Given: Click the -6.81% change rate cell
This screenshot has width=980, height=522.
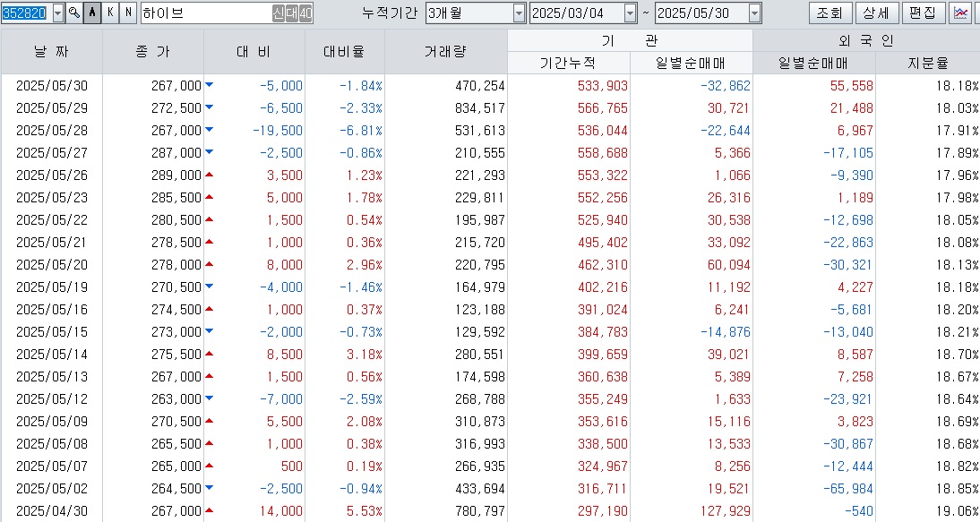Looking at the screenshot, I should pos(361,131).
